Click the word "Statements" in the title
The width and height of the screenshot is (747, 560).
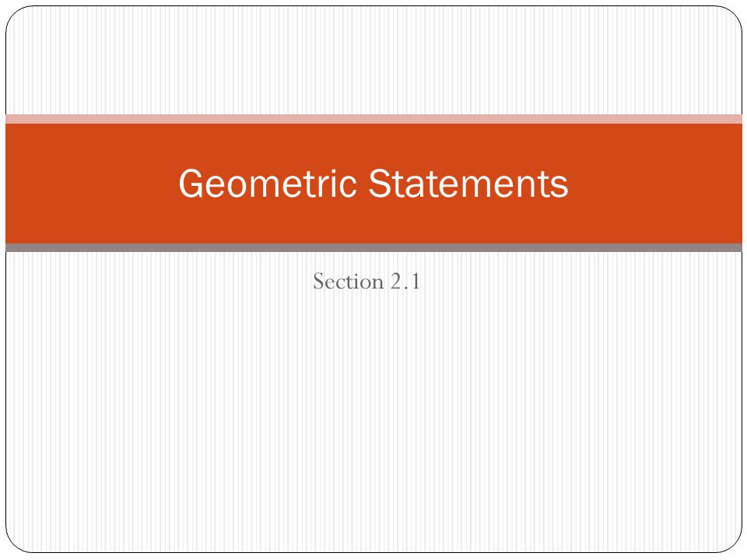(x=468, y=184)
